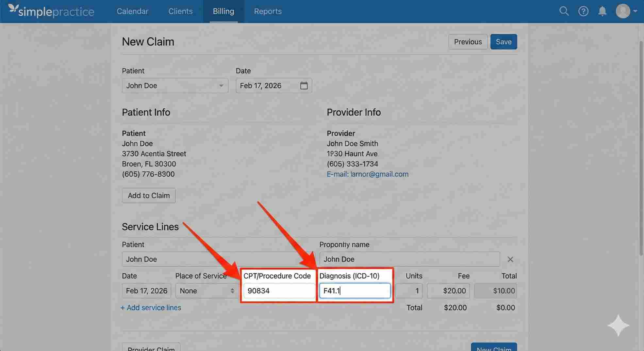Click the sparkle icon in bottom corner
644x351 pixels.
tap(618, 325)
